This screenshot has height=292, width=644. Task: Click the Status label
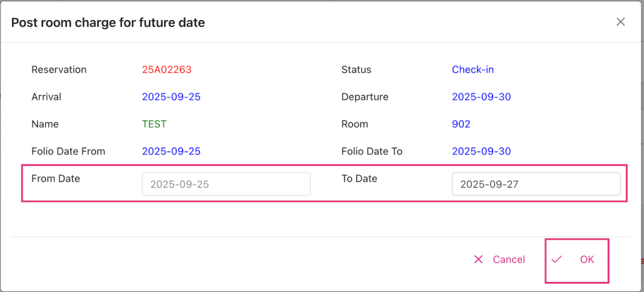pos(356,70)
